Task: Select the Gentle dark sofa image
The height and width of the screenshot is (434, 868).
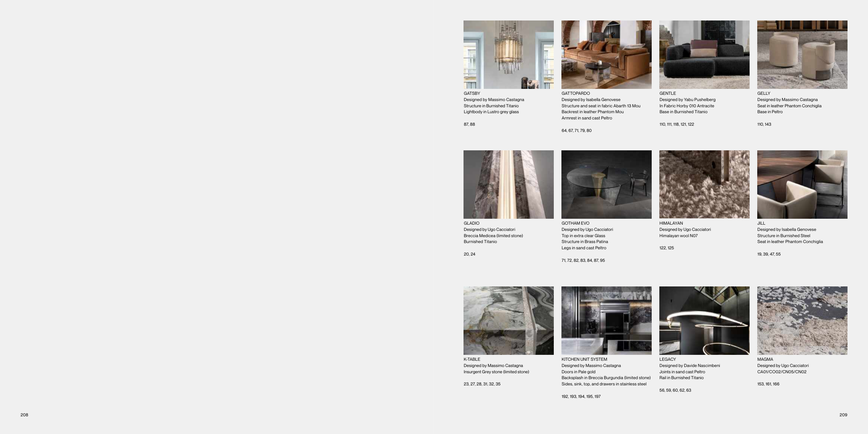Action: (704, 55)
